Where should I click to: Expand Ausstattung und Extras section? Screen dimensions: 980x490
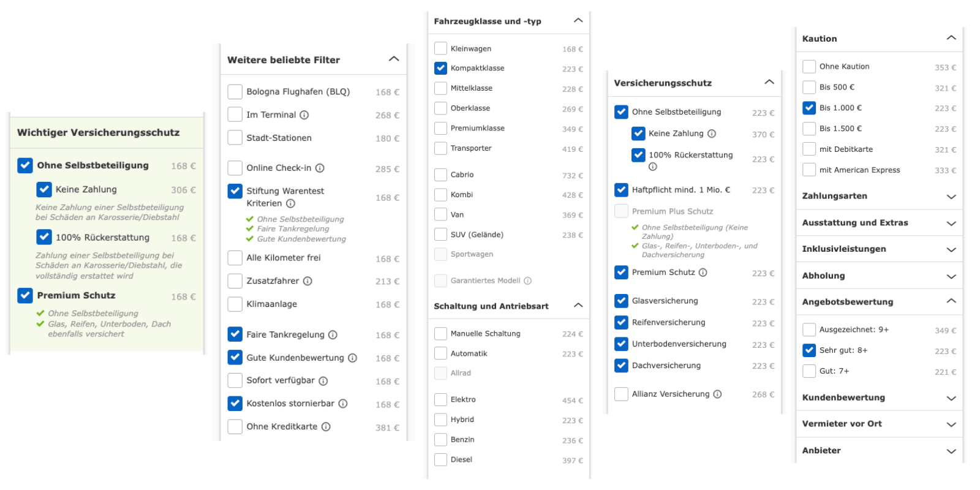coord(951,223)
